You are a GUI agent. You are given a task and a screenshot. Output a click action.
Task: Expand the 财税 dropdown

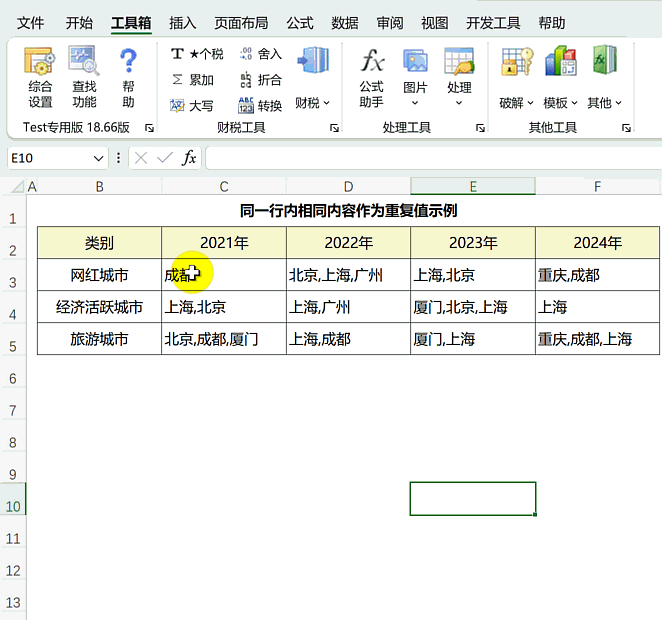coord(312,103)
